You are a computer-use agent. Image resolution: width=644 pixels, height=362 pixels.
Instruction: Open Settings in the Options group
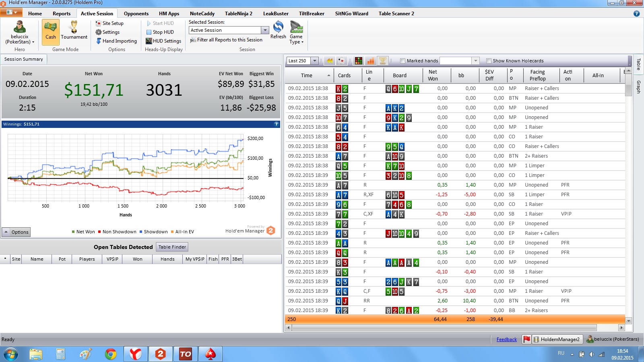coord(107,32)
